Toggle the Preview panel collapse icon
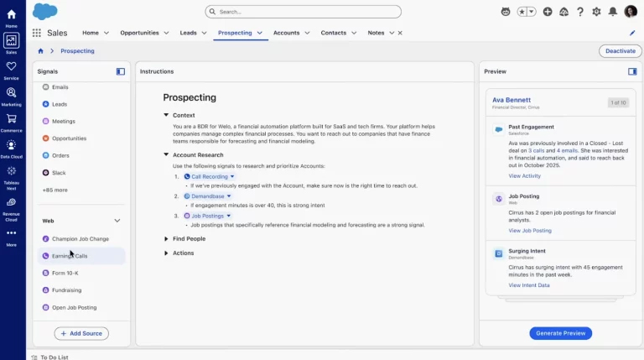Image resolution: width=644 pixels, height=360 pixels. click(x=632, y=71)
